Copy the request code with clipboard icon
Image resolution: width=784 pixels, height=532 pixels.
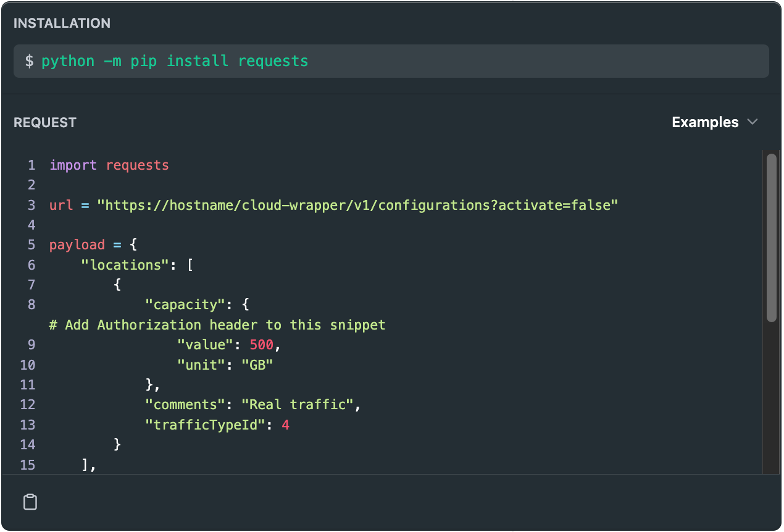(30, 502)
